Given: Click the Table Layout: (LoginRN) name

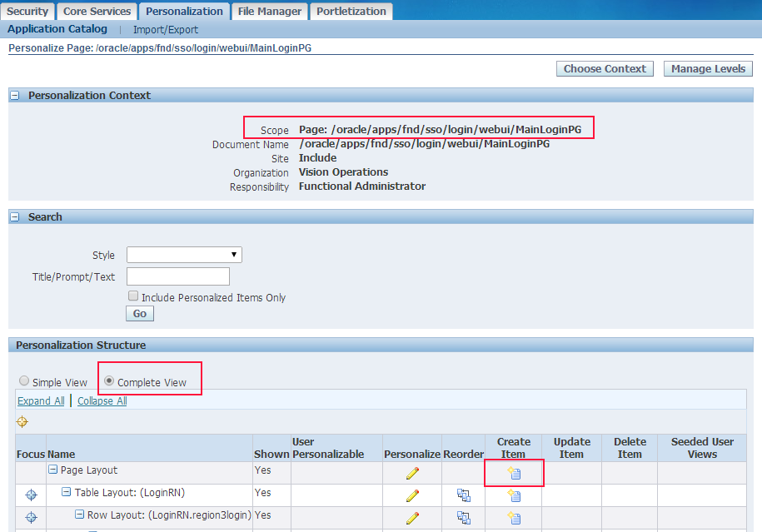Looking at the screenshot, I should tap(130, 493).
